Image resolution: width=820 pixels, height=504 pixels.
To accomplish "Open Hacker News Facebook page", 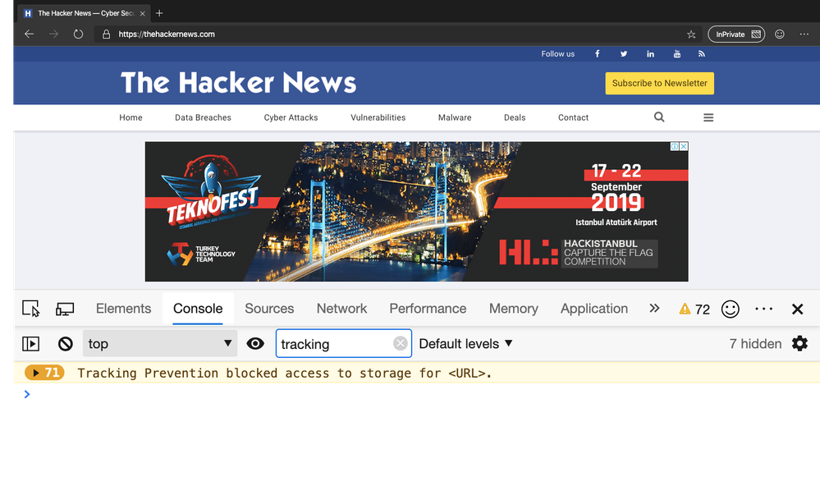I will (598, 54).
